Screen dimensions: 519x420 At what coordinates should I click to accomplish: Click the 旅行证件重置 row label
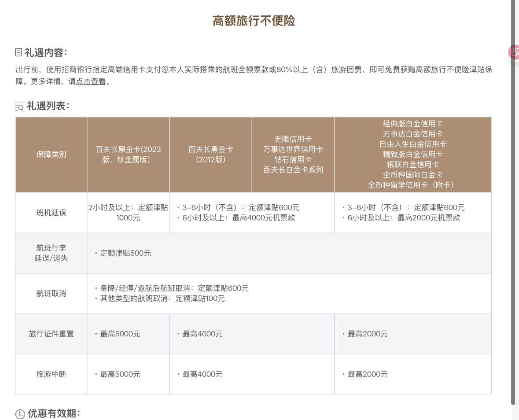point(52,334)
